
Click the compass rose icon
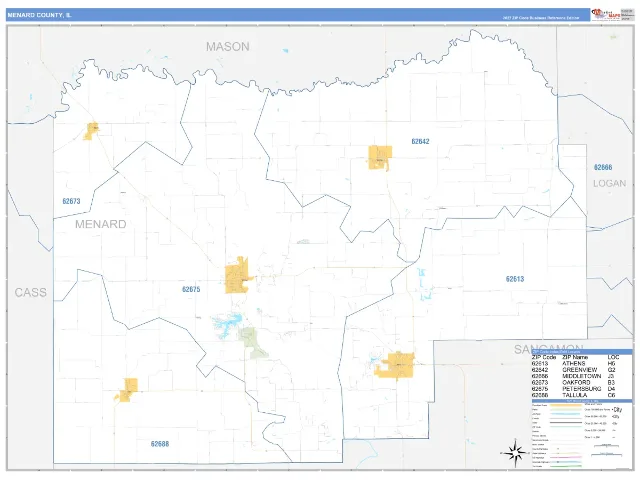click(515, 453)
